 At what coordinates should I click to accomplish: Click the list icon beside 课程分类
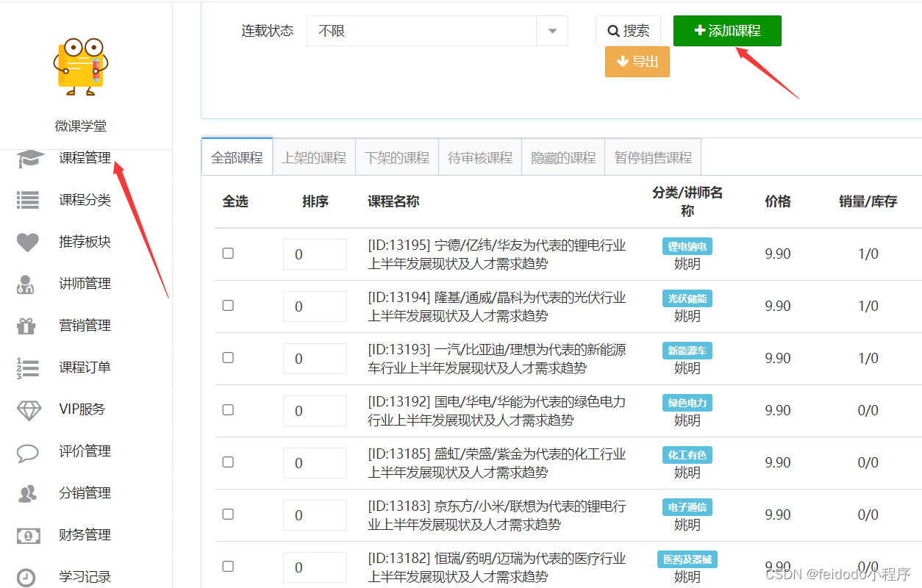coord(28,200)
